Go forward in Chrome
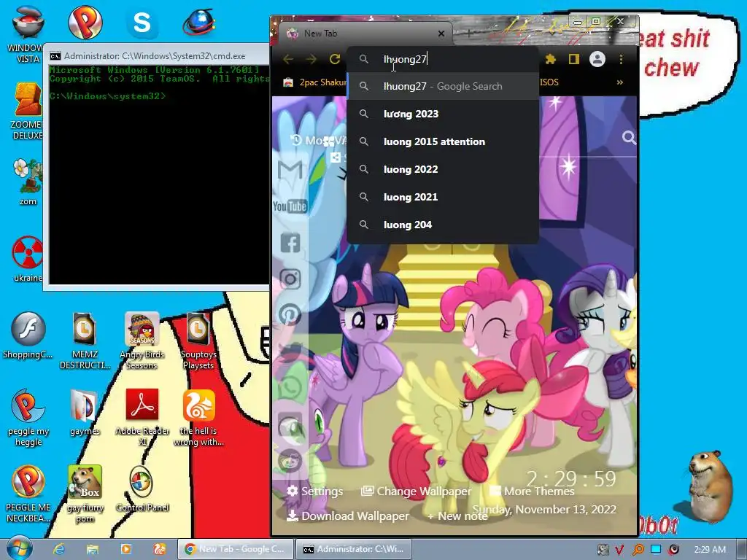747x560 pixels. pos(311,59)
